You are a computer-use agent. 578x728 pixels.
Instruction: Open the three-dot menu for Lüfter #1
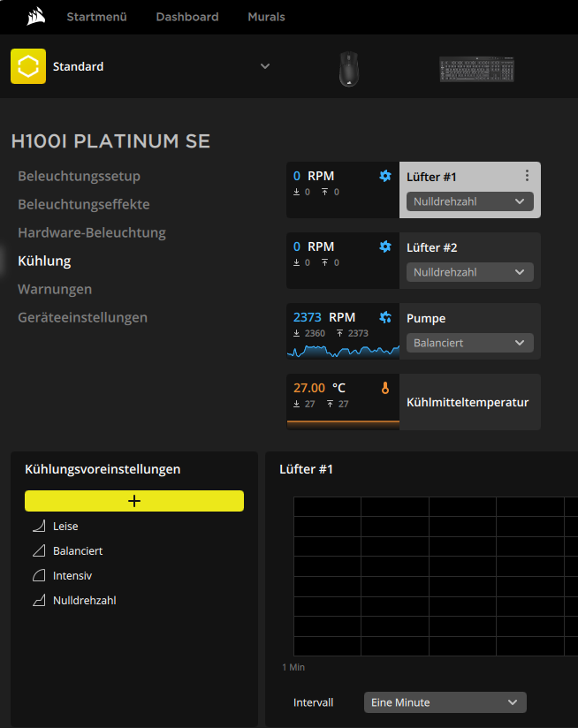click(527, 175)
